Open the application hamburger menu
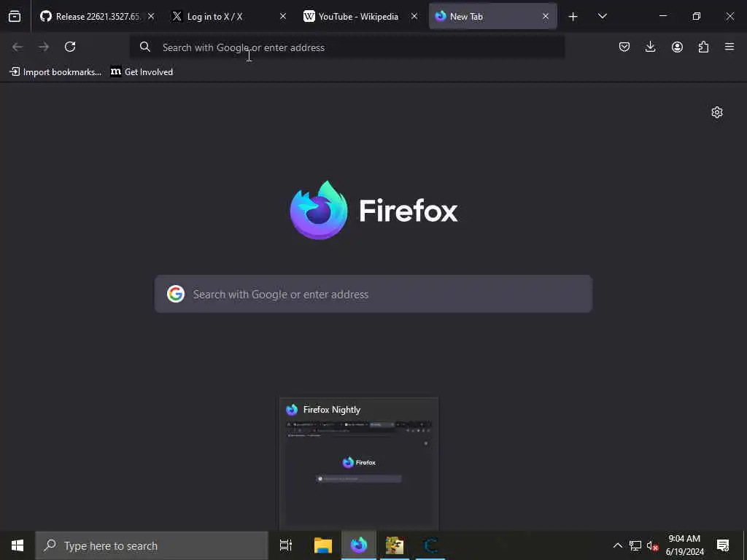 [x=729, y=47]
